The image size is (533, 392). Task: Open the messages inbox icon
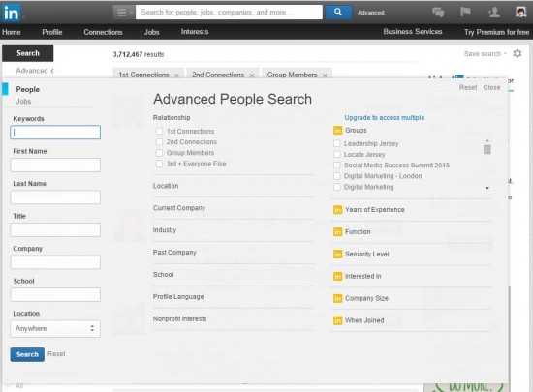[x=438, y=13]
